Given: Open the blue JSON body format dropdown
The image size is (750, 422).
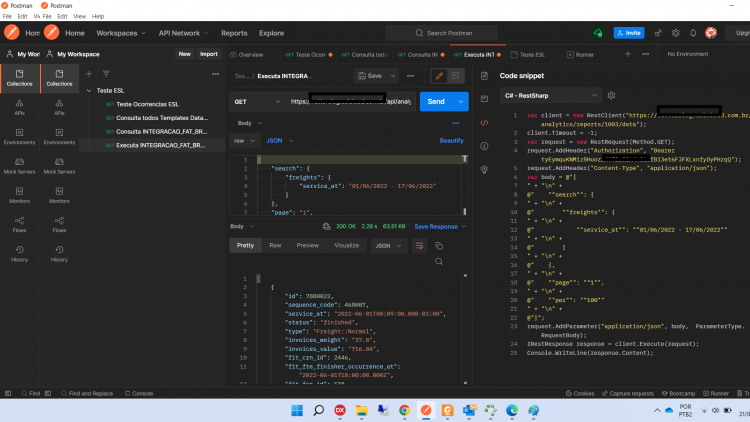Looking at the screenshot, I should [280, 141].
